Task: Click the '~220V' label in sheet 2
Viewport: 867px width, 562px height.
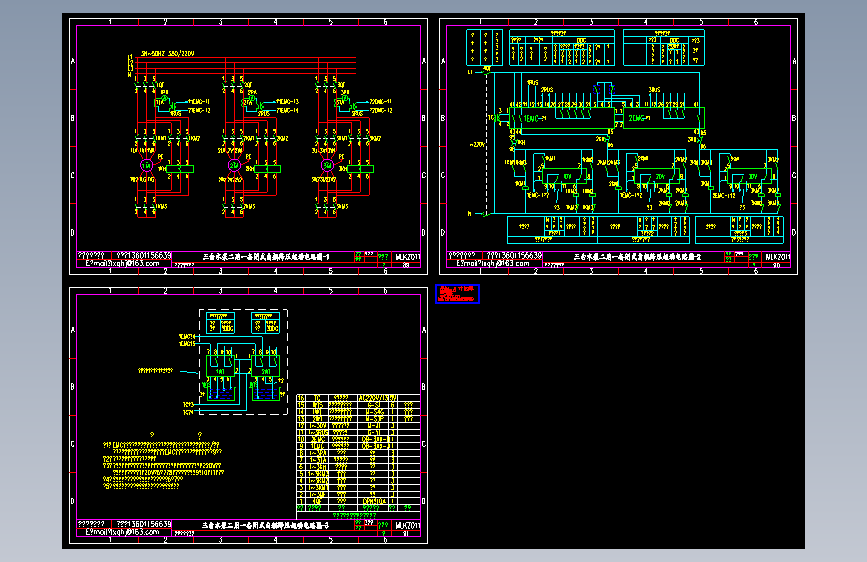Action: pyautogui.click(x=477, y=145)
